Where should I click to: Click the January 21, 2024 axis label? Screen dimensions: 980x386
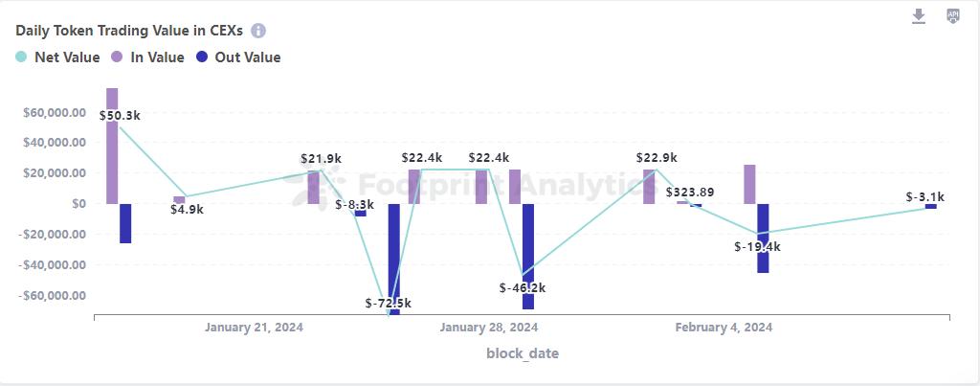(x=254, y=327)
